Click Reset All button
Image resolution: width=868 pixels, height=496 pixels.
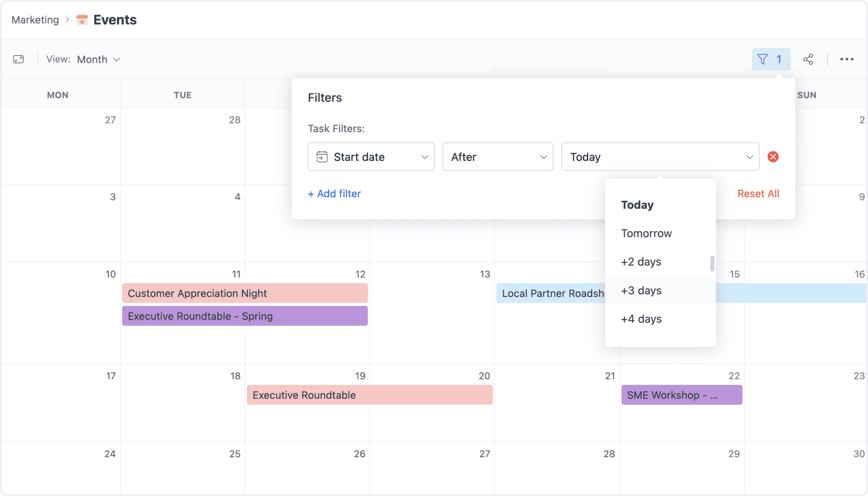(x=758, y=193)
